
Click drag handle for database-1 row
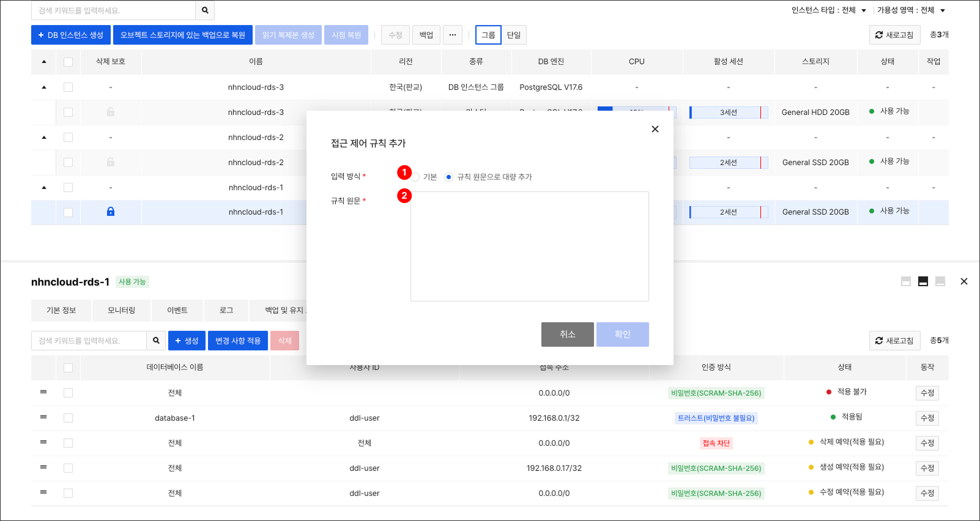point(43,417)
